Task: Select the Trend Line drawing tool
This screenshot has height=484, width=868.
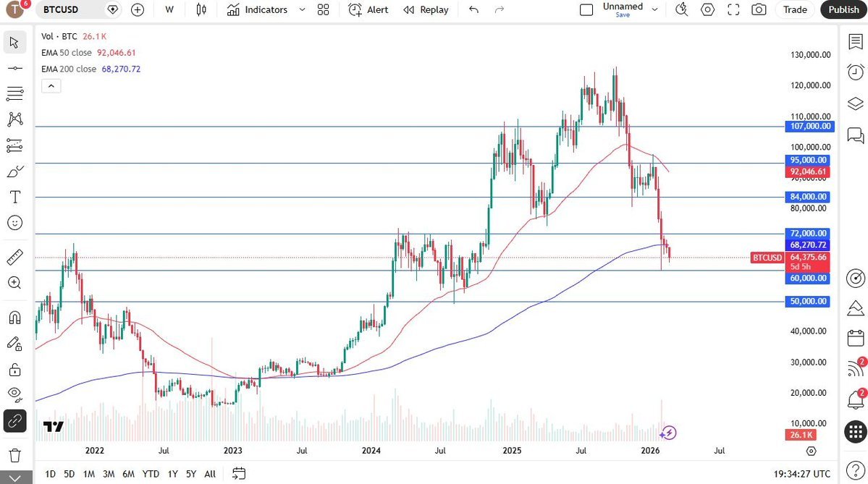Action: [15, 69]
